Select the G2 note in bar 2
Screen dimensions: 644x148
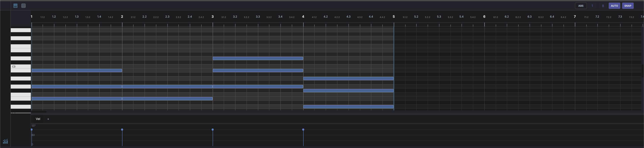(167, 86)
